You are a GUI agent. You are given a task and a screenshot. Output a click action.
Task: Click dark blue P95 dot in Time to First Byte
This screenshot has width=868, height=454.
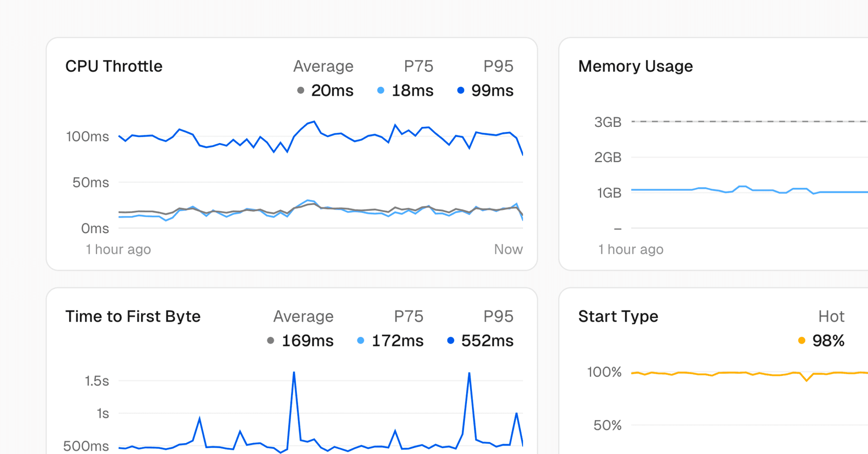[450, 341]
